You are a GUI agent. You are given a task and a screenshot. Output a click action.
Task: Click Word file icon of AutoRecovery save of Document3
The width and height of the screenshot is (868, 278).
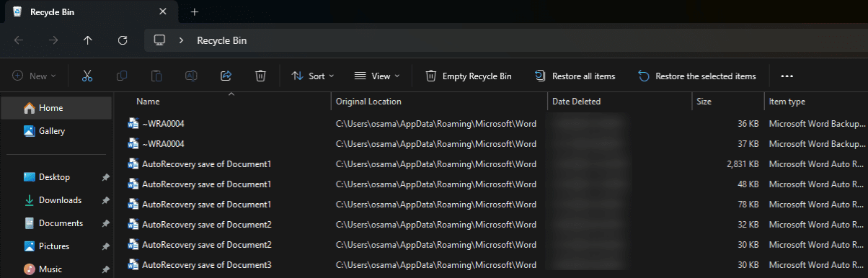[133, 265]
